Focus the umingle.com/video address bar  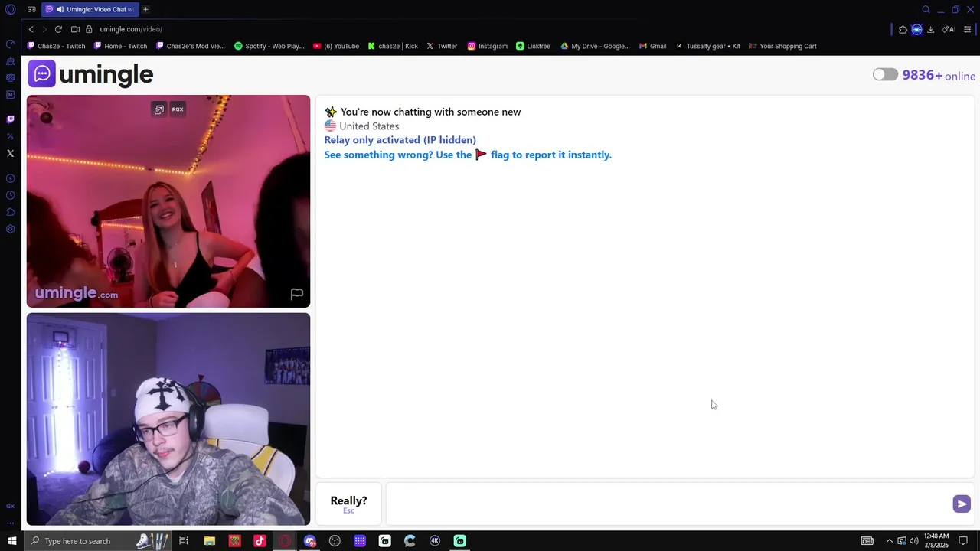click(131, 29)
